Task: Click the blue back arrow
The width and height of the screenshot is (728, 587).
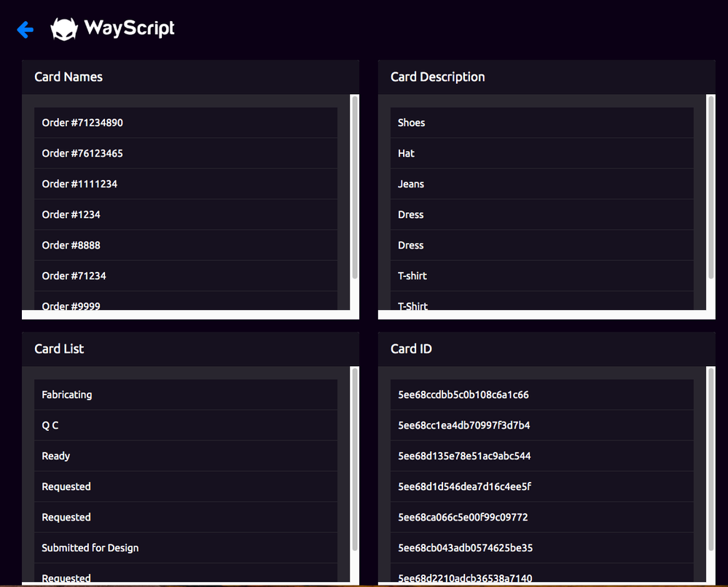Action: (25, 29)
